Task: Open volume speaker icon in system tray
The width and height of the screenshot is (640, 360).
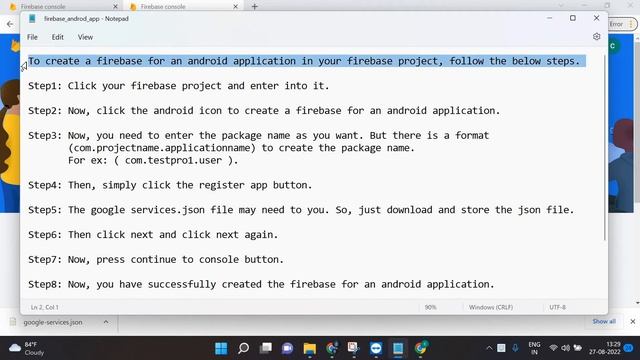Action: (x=565, y=348)
